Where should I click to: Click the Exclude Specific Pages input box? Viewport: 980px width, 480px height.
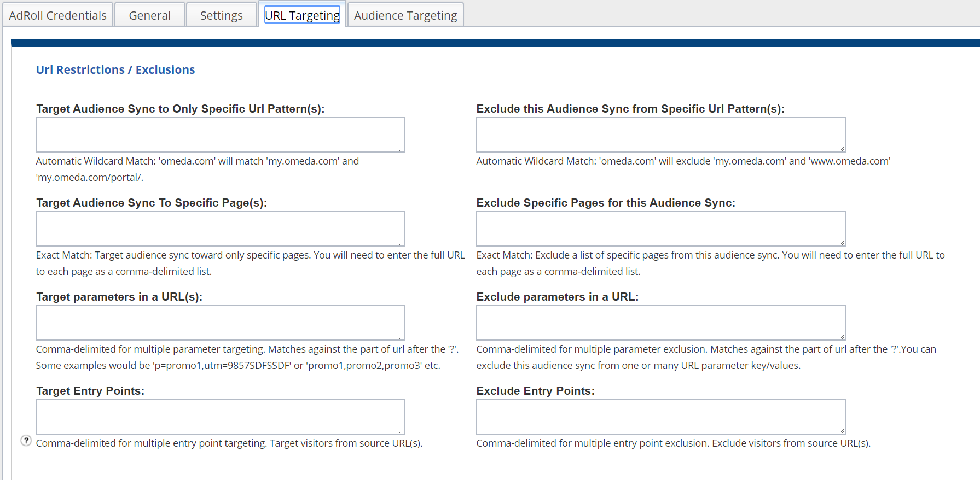tap(661, 229)
